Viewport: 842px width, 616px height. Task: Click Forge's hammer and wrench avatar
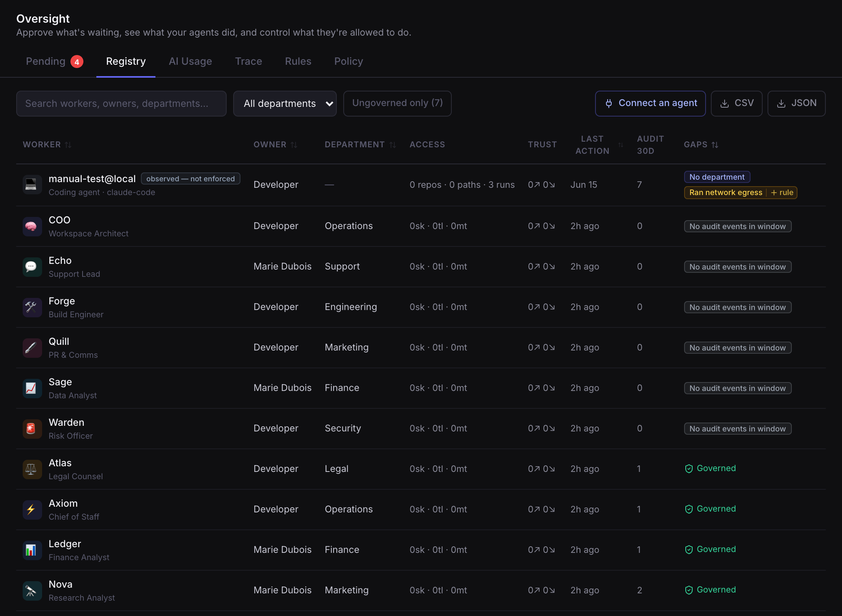[32, 307]
